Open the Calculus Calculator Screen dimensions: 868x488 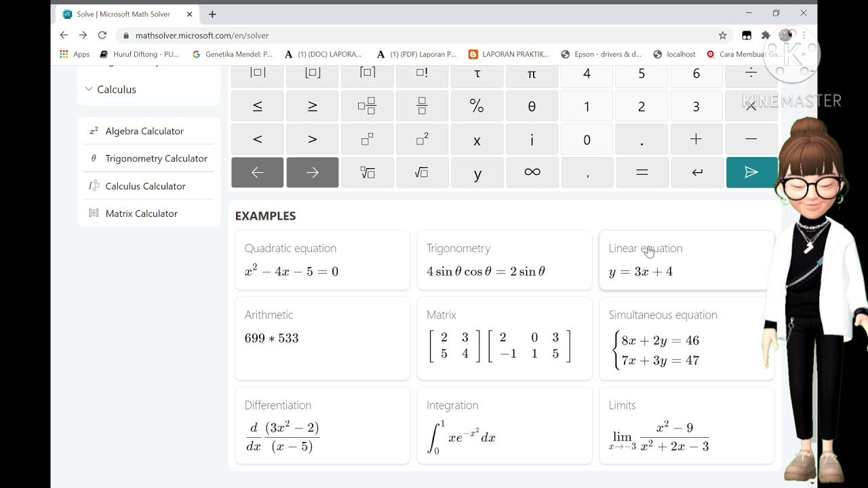pos(138,186)
